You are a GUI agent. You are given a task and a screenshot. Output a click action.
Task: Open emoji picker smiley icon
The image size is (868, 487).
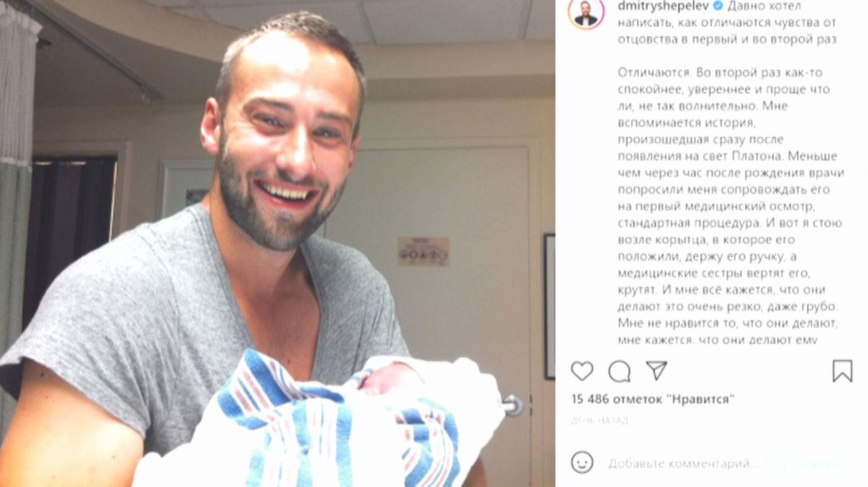click(x=582, y=462)
